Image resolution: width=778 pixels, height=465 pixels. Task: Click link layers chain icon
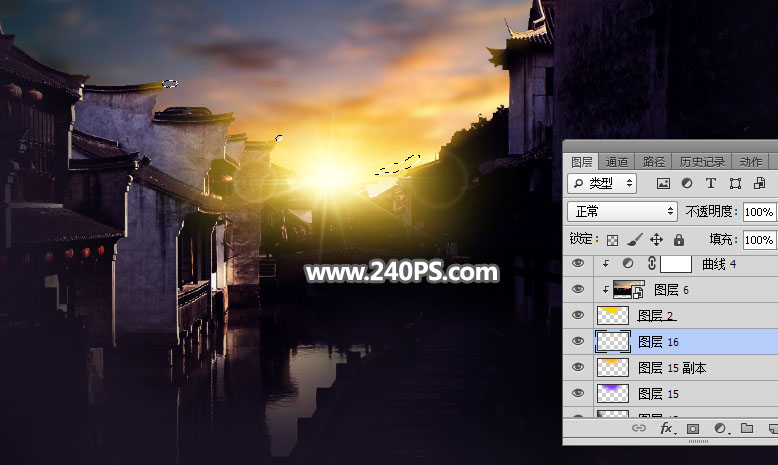pos(639,428)
